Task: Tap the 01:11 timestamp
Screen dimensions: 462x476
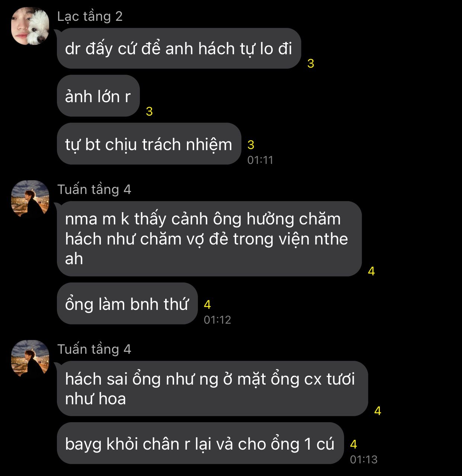Action: tap(260, 160)
